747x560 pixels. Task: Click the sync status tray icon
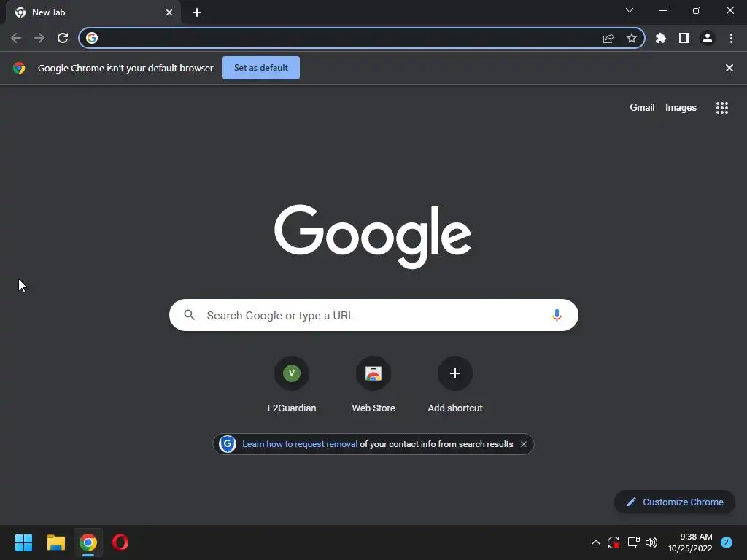(613, 542)
